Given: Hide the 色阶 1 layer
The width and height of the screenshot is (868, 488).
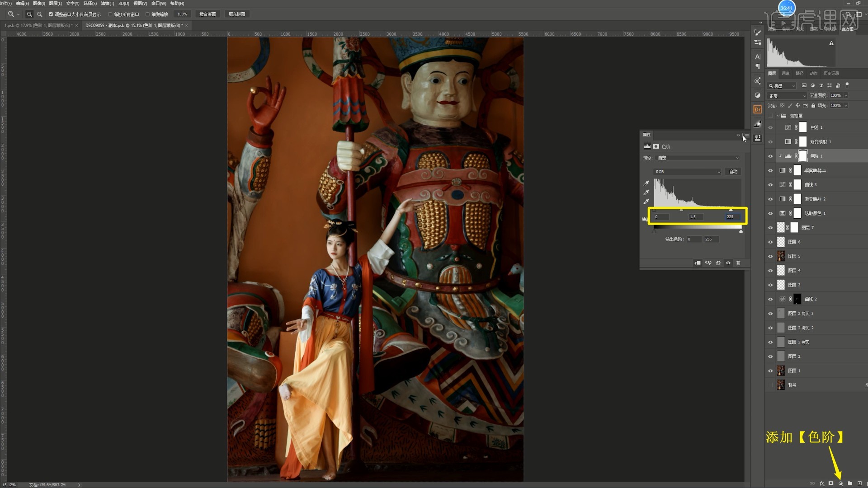Looking at the screenshot, I should tap(770, 156).
